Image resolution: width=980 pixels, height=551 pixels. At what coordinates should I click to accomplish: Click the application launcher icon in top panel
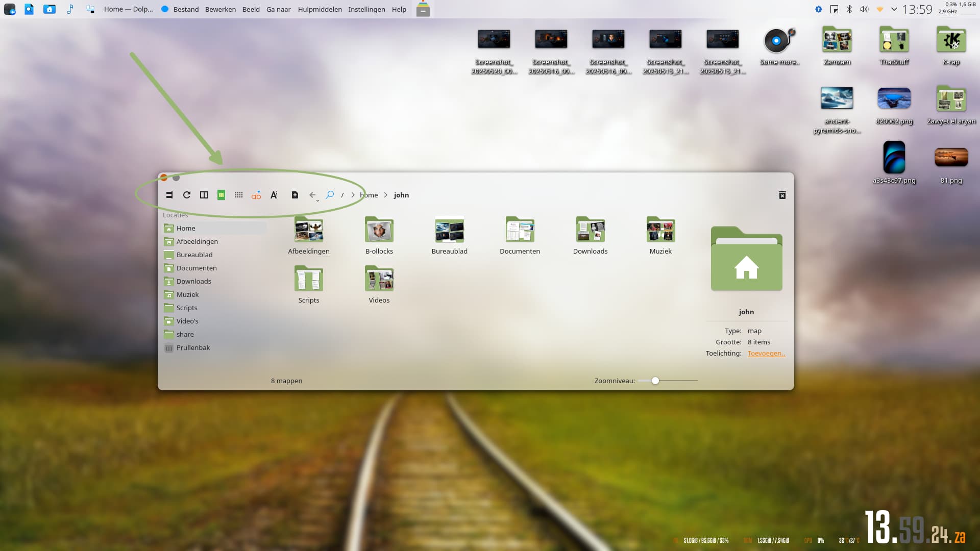tap(10, 9)
